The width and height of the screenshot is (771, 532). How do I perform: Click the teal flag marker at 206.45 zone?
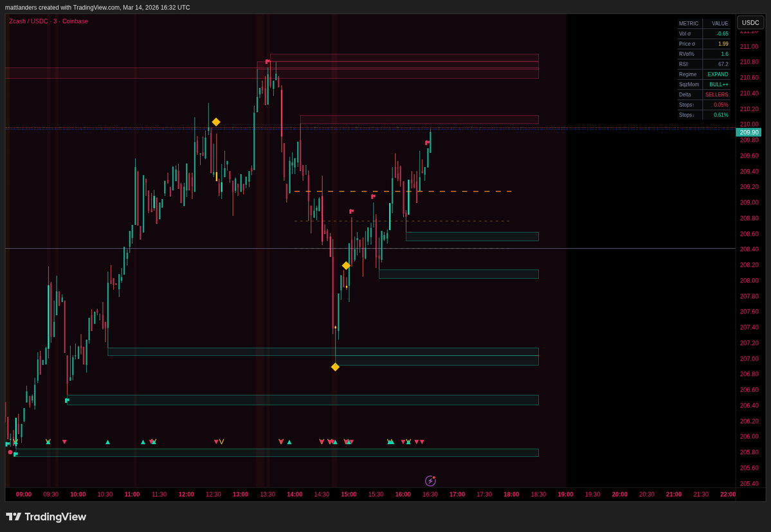[68, 400]
